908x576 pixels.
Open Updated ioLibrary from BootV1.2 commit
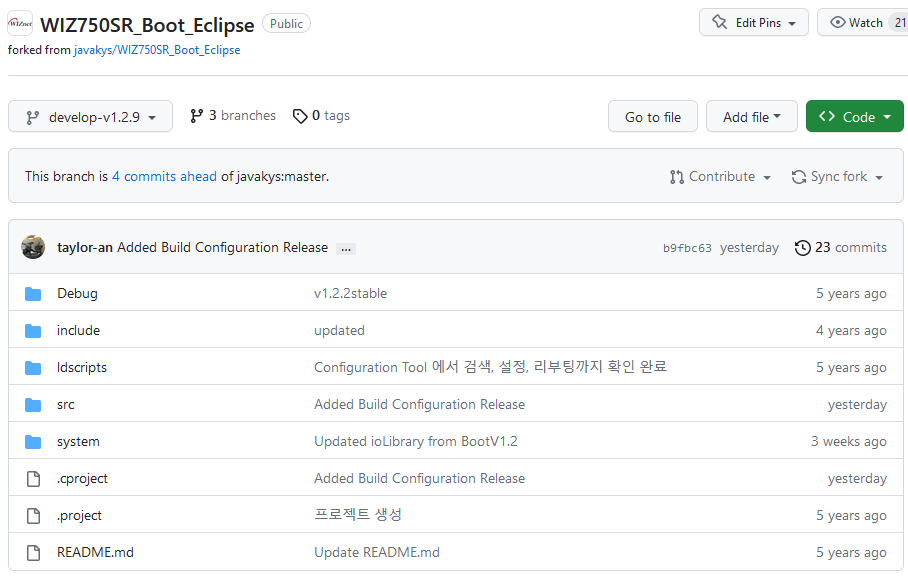click(x=416, y=442)
